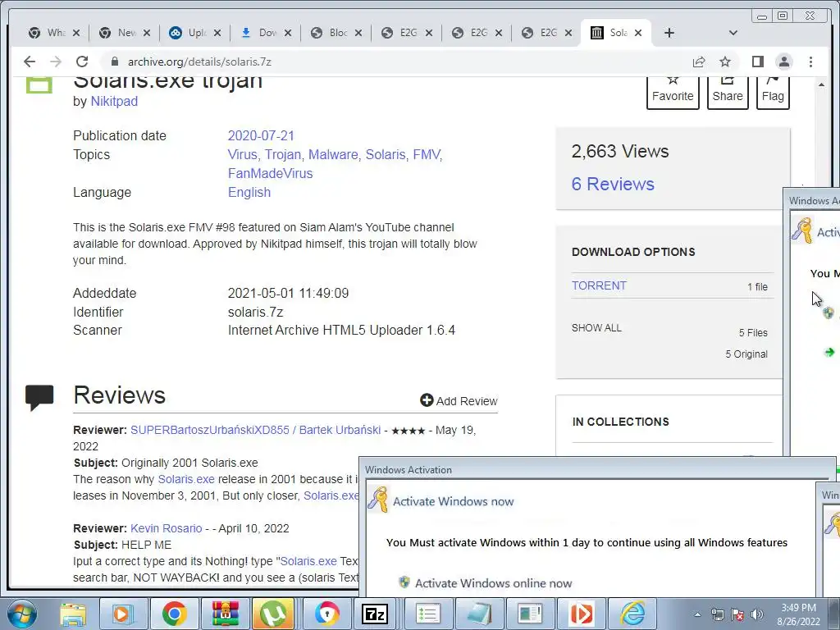The image size is (840, 630).
Task: Click the address bar URL field
Action: (x=396, y=62)
